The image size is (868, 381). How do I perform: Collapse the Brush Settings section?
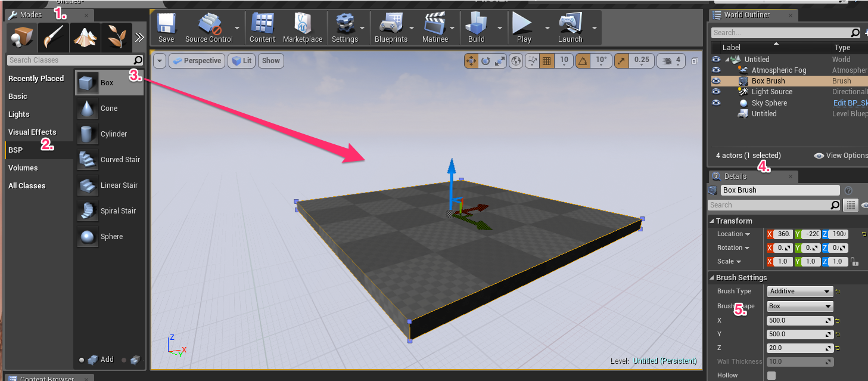click(713, 278)
